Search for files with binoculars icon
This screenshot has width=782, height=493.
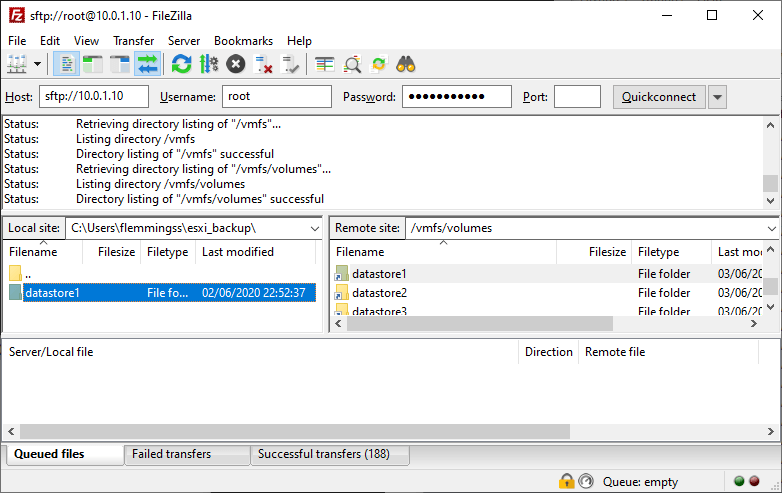pyautogui.click(x=406, y=64)
